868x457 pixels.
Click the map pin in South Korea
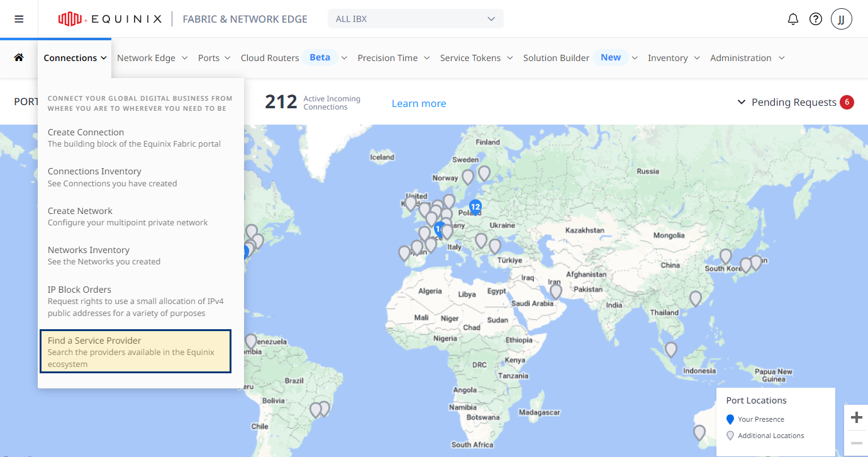[725, 256]
